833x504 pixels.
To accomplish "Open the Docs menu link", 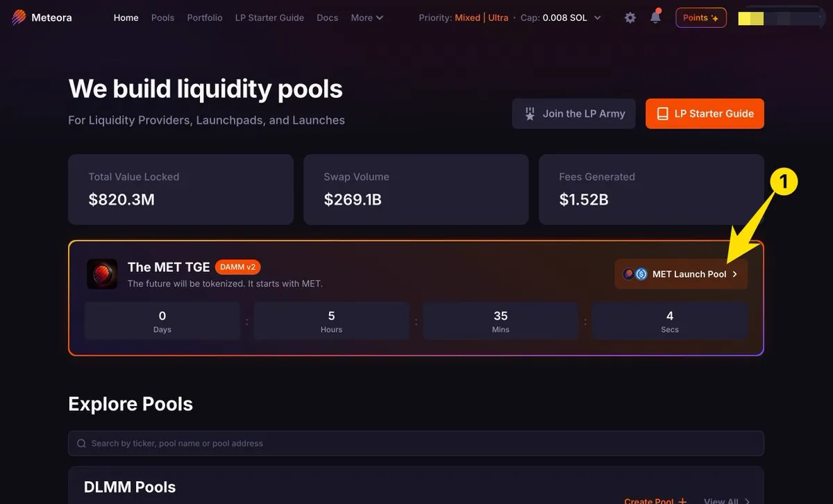I will pyautogui.click(x=328, y=18).
